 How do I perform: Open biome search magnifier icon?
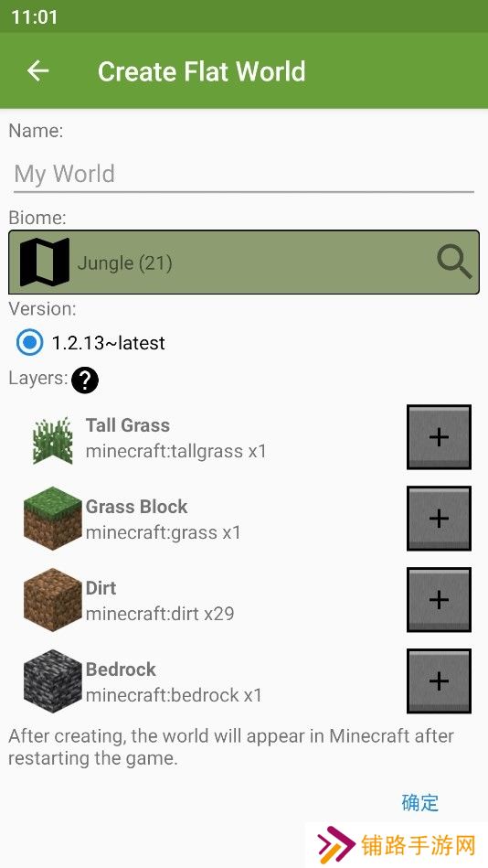[454, 263]
